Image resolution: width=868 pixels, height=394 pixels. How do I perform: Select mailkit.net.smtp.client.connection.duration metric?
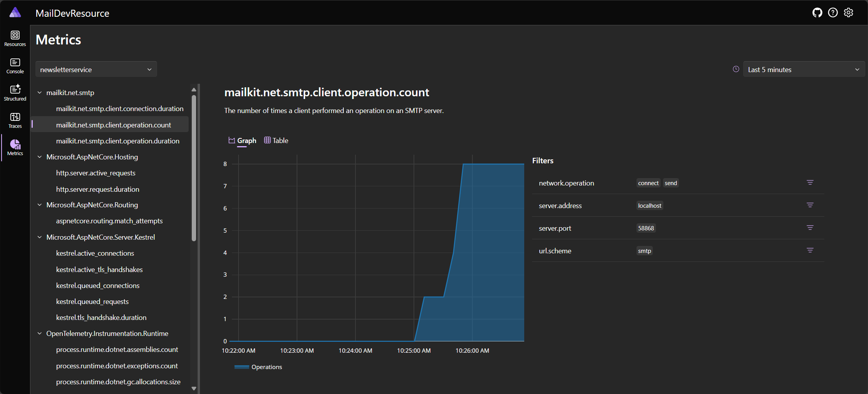120,109
